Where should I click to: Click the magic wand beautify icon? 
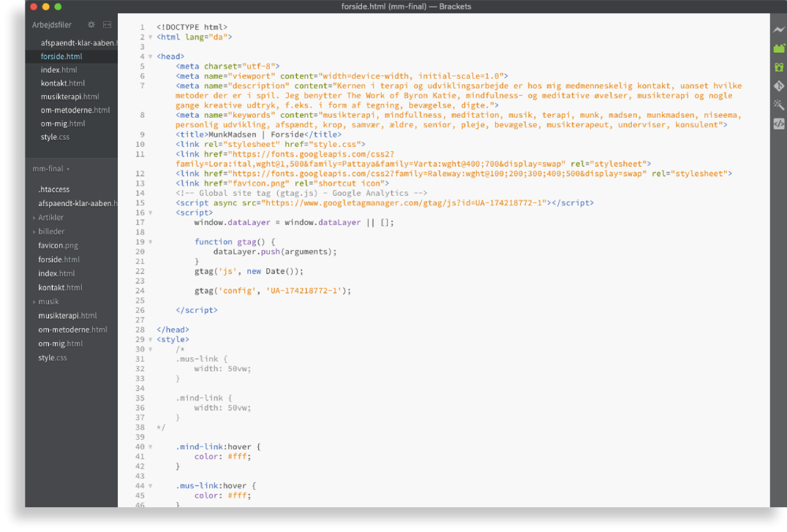778,104
